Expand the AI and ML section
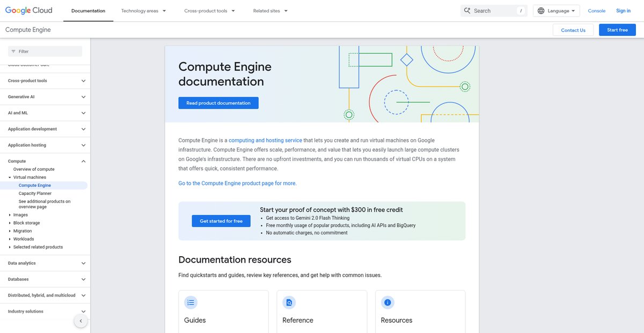The width and height of the screenshot is (644, 333). pos(83,113)
